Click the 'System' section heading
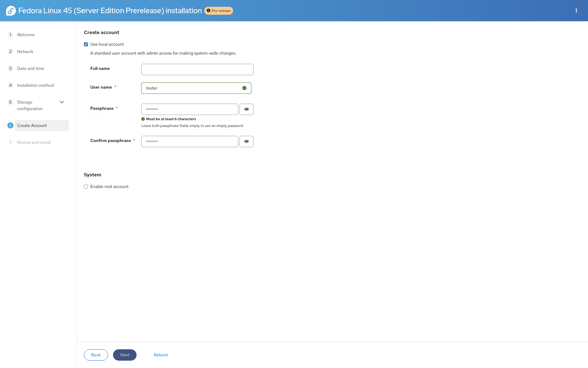The height and width of the screenshot is (368, 588). (x=92, y=175)
